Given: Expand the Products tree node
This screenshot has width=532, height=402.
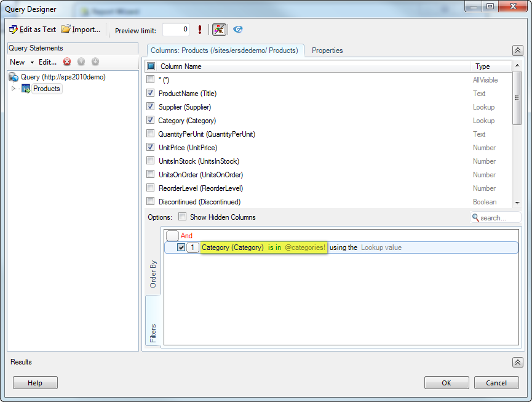Looking at the screenshot, I should click(x=14, y=89).
